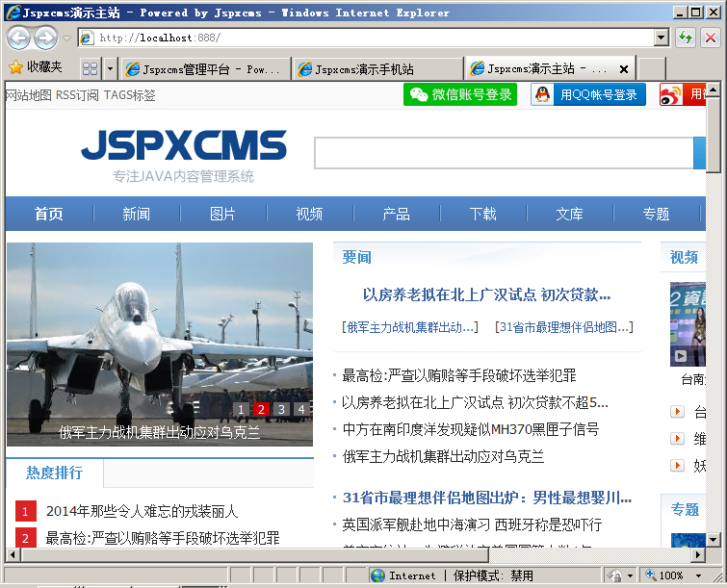Screen dimensions: 727x588
Task: Click the video thumbnail with play icon
Action: point(688,324)
